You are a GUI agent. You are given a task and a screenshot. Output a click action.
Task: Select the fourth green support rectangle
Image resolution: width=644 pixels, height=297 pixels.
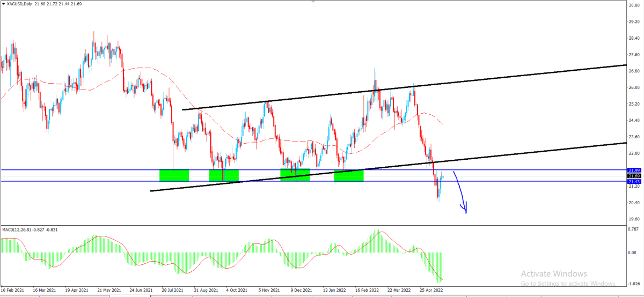pos(349,175)
